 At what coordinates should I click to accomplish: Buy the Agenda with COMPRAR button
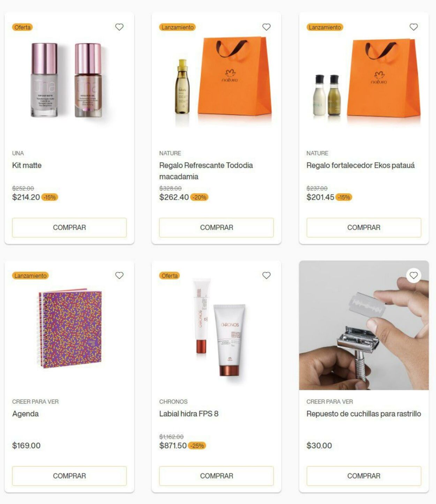(x=69, y=476)
